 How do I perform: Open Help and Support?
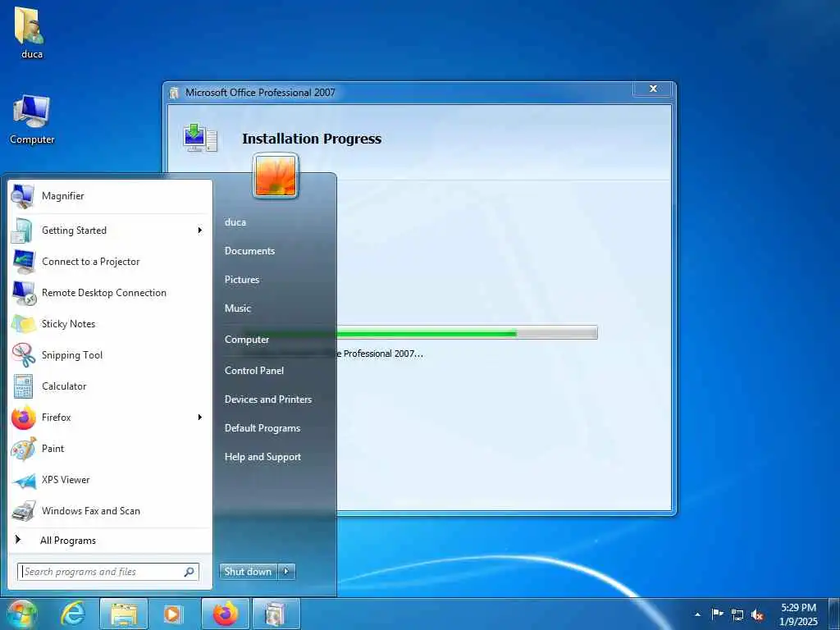coord(262,458)
